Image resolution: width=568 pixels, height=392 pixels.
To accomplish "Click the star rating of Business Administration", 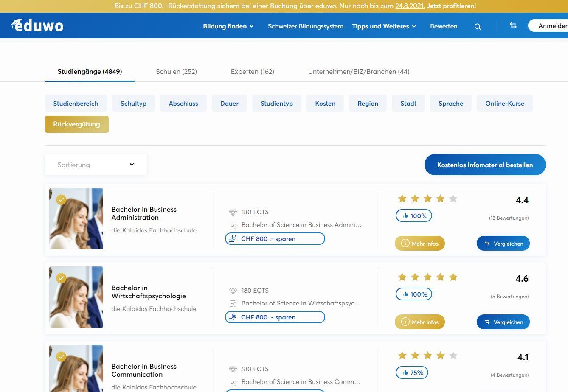I will coord(427,198).
